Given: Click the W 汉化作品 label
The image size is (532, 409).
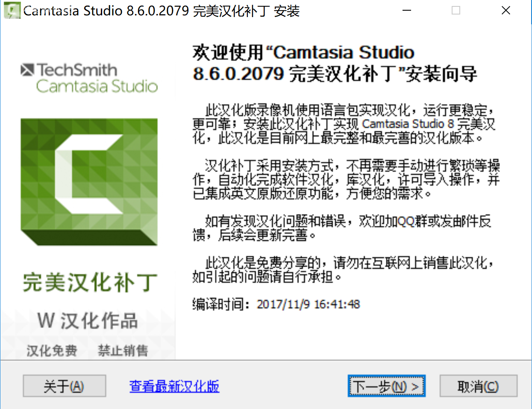Looking at the screenshot, I should 88,321.
